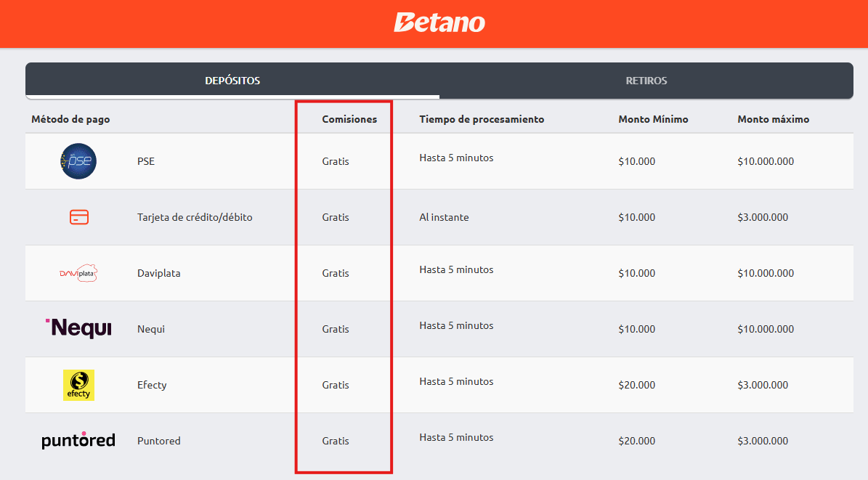The image size is (868, 480).
Task: Select the yellow Efecty logo
Action: [x=78, y=385]
